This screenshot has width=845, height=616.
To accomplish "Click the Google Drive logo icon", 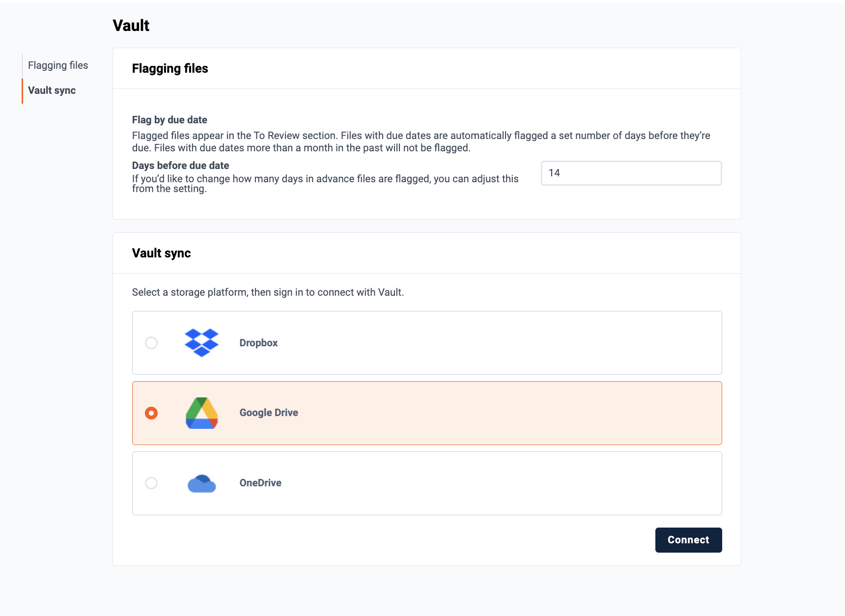I will 201,413.
